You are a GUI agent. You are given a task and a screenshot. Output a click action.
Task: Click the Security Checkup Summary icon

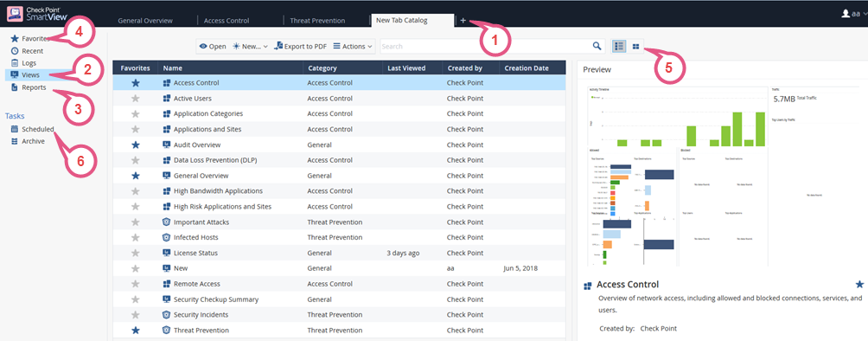(167, 299)
